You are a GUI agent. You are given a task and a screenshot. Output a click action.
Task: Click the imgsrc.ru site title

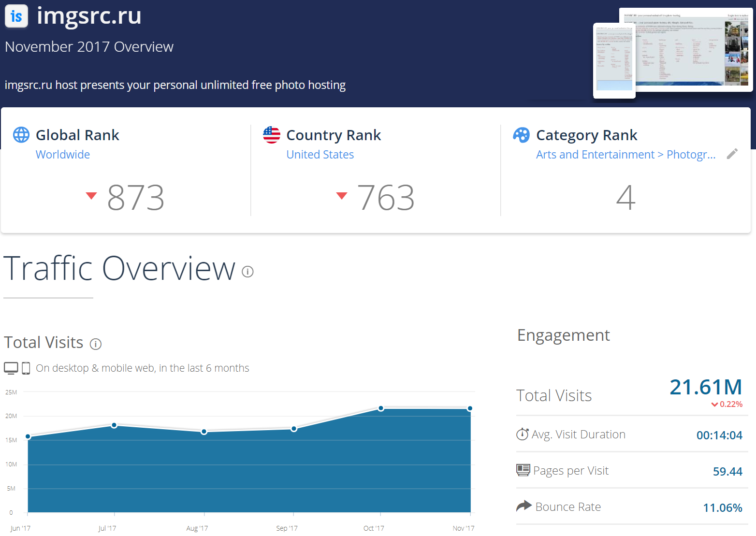coord(89,16)
